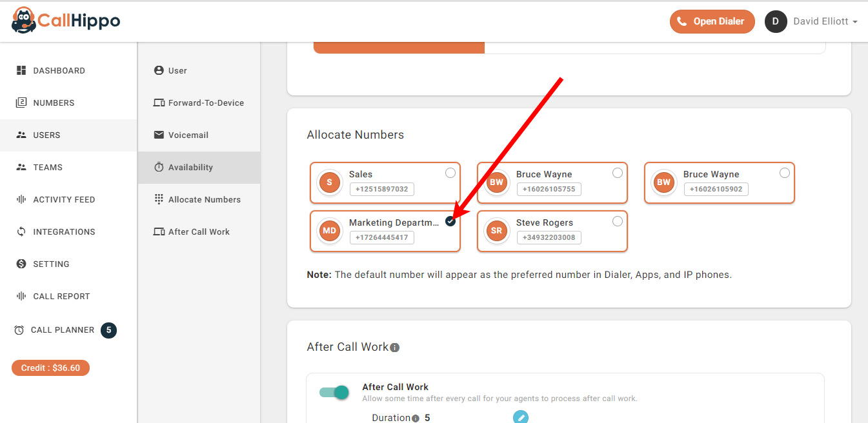This screenshot has height=423, width=868.
Task: Click the +34932203008 number chip
Action: click(549, 237)
